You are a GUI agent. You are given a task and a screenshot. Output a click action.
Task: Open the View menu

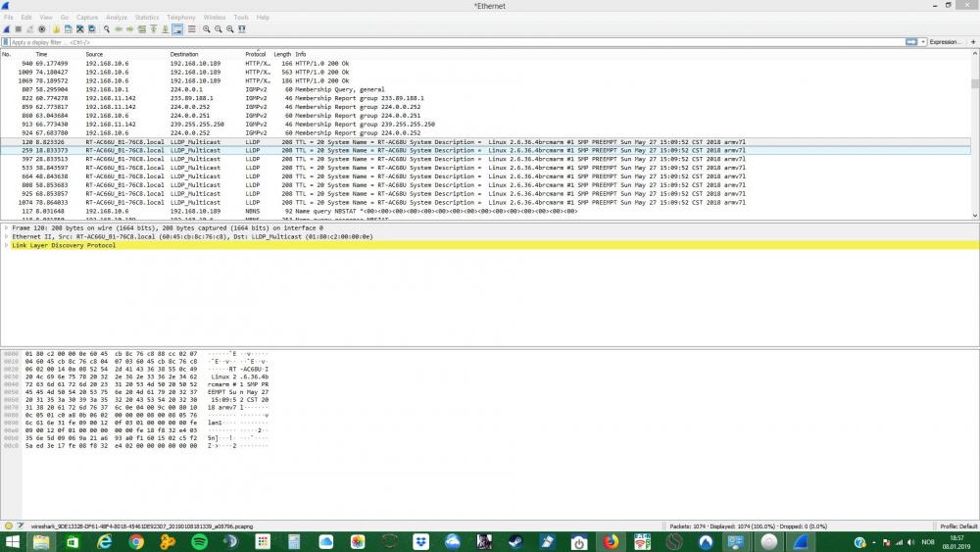pos(46,18)
